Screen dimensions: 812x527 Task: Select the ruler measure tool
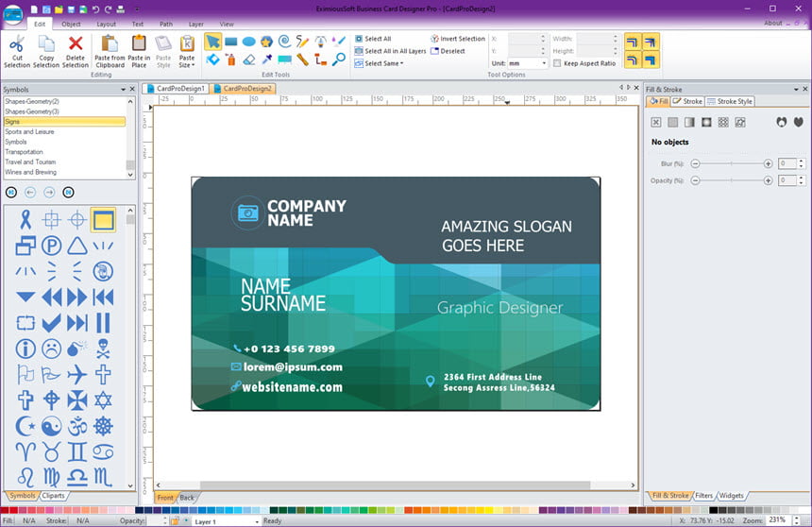pos(302,59)
